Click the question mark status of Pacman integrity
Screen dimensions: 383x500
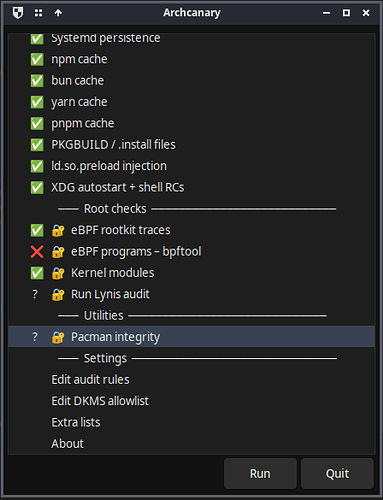[35, 337]
